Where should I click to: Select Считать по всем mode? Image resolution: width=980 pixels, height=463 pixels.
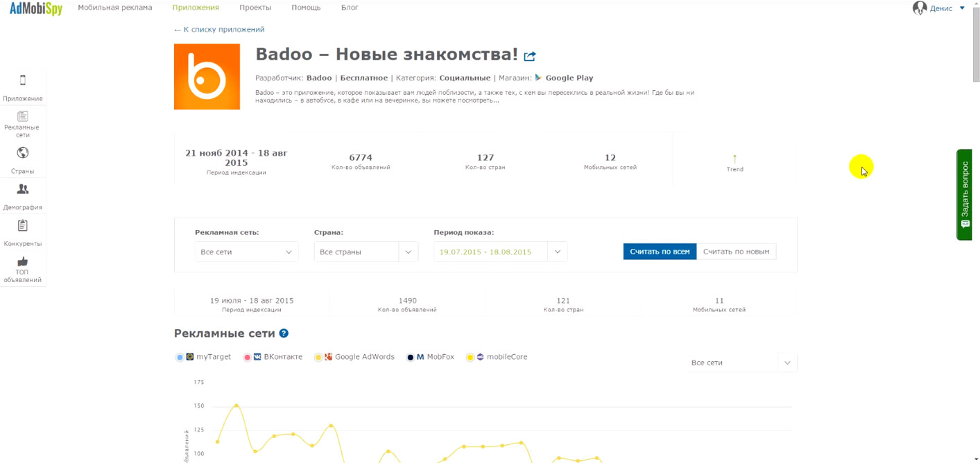click(x=660, y=252)
